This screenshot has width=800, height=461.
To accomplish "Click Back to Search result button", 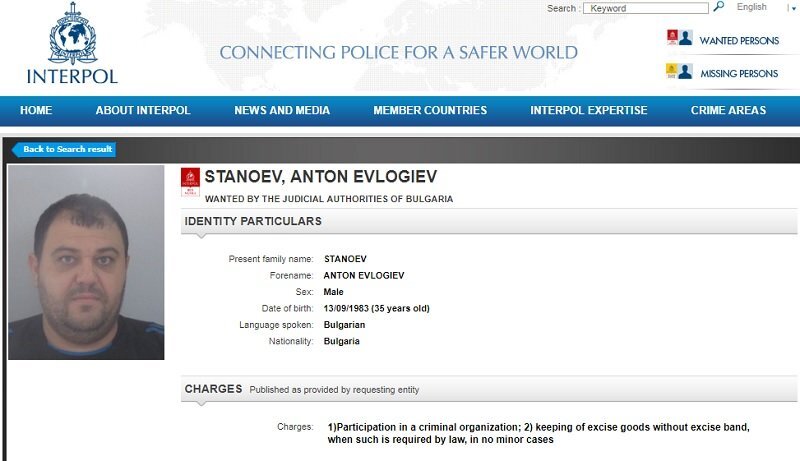I will [x=64, y=149].
